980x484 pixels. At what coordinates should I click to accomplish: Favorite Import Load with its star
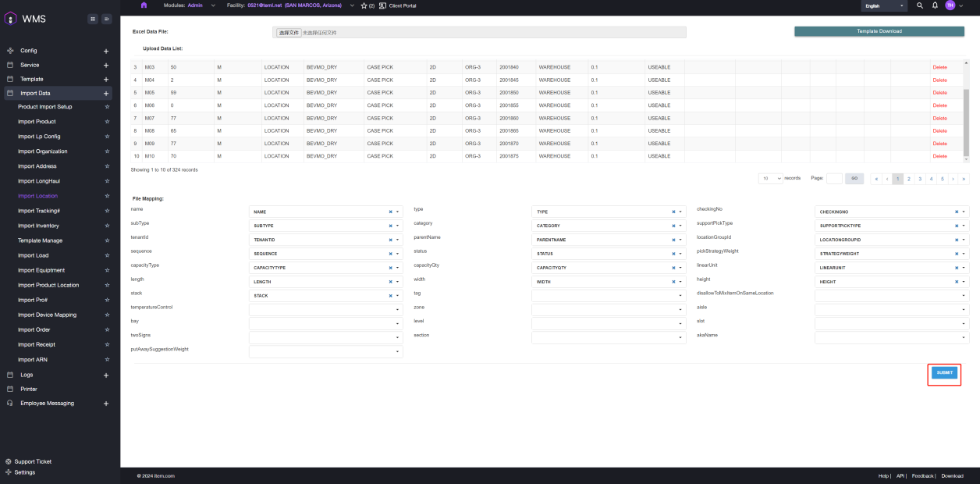point(108,255)
